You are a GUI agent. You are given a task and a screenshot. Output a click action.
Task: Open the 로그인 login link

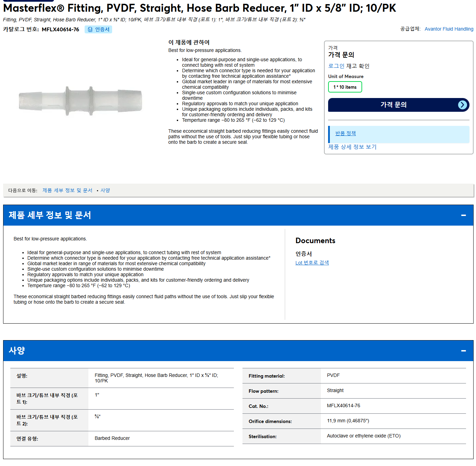[x=336, y=66]
